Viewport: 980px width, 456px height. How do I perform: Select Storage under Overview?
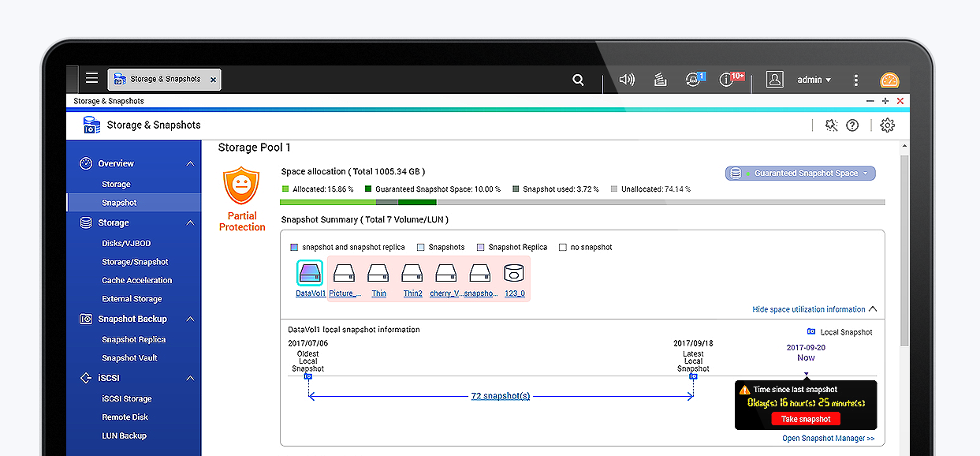116,184
